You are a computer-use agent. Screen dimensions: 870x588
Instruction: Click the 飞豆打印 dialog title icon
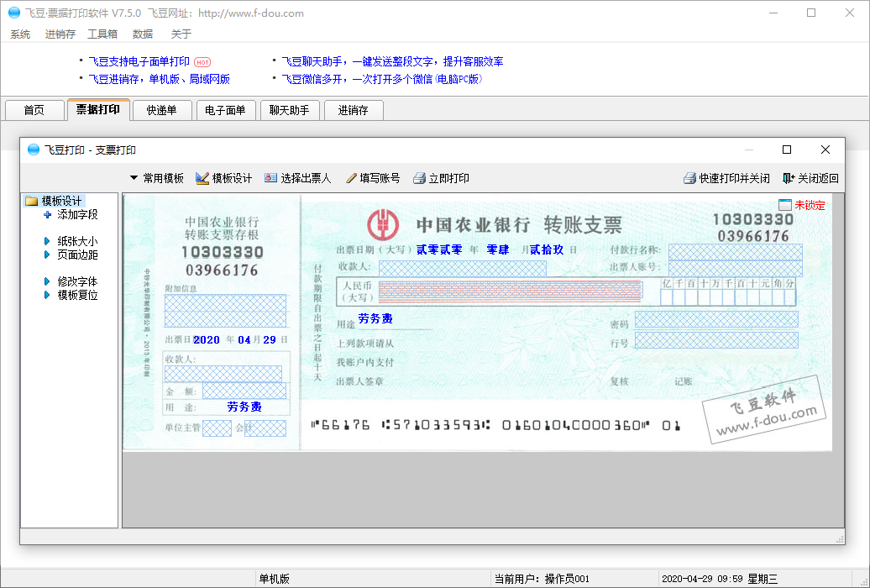coord(34,150)
